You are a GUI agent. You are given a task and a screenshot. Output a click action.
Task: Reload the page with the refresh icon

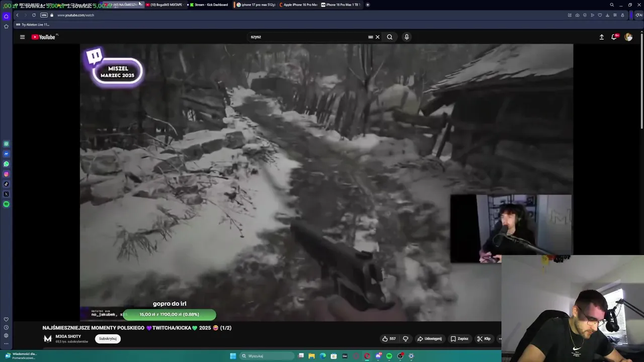(x=34, y=15)
